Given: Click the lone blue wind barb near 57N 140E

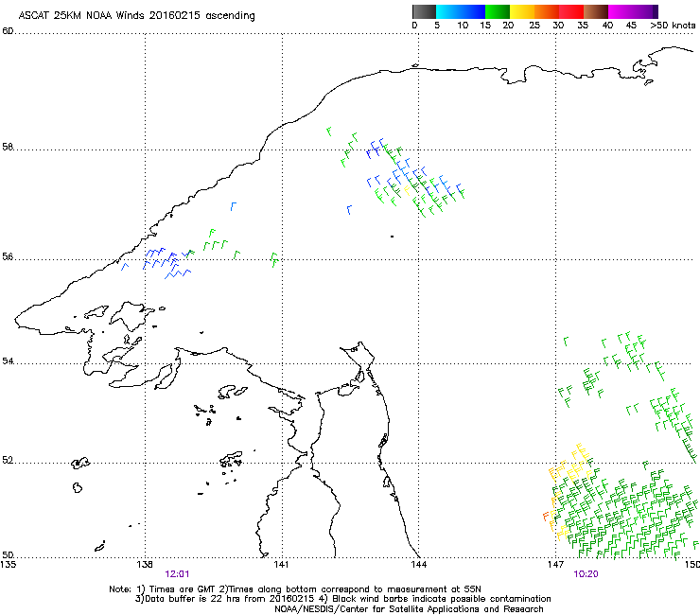Looking at the screenshot, I should tap(233, 206).
